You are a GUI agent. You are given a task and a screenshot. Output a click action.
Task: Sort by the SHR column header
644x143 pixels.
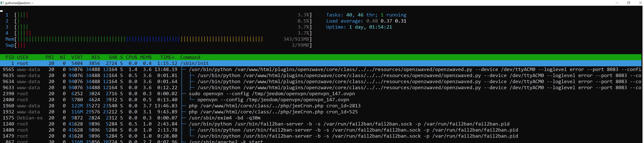coord(113,57)
